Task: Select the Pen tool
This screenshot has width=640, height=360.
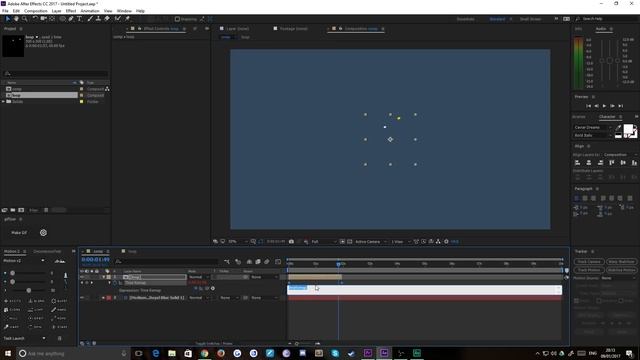Action: tap(71, 19)
